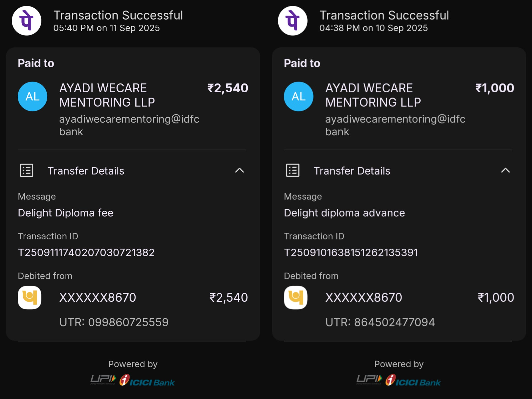
Task: Click UPI logo under 10 Sep receipt
Action: pos(369,380)
